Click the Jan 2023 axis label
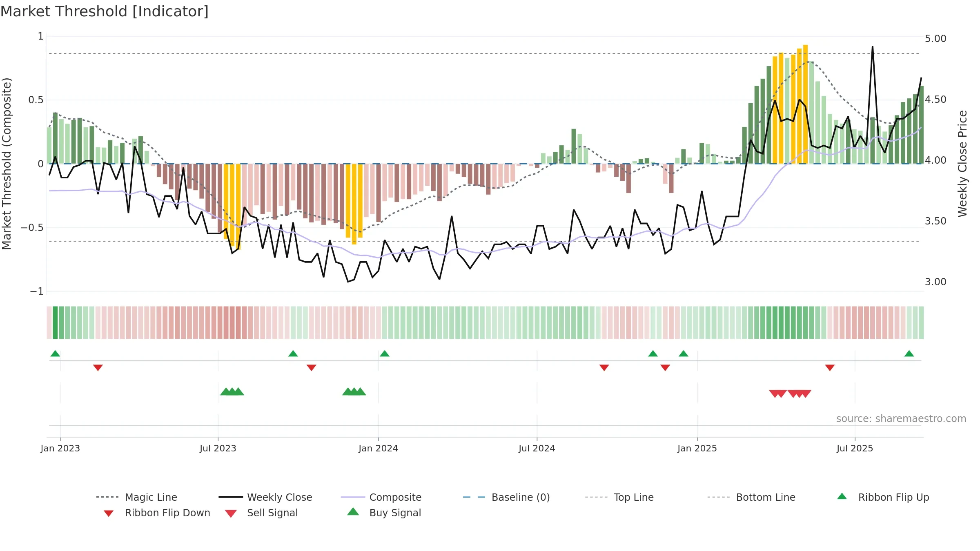This screenshot has width=980, height=551. coord(60,448)
